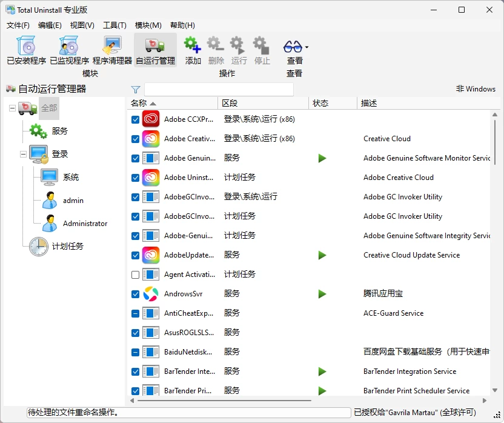Open the 文件(F) menu

pos(18,25)
